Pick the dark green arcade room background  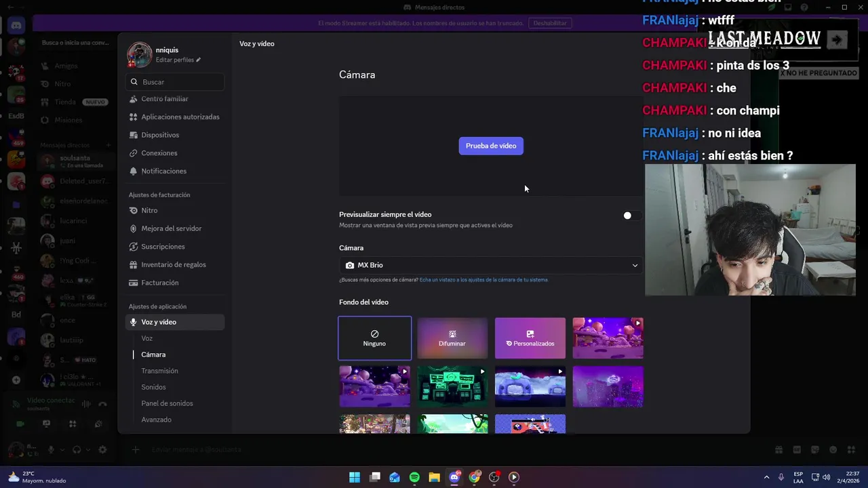[452, 387]
